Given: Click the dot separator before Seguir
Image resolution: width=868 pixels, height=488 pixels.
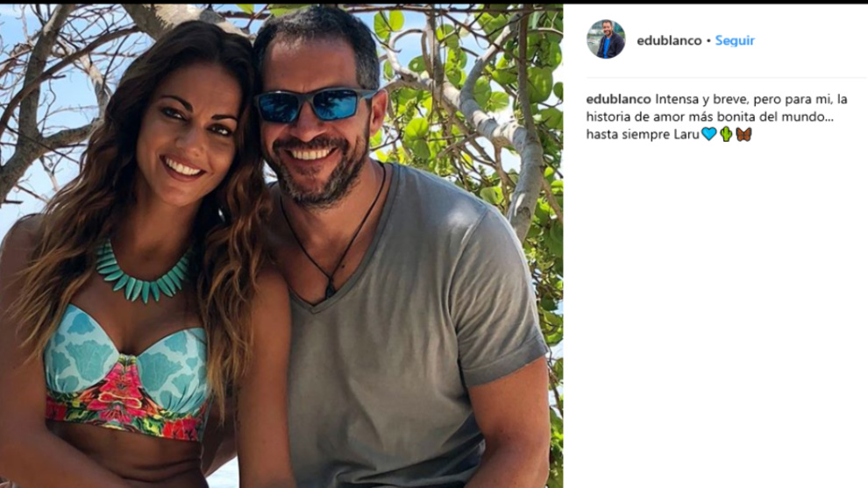Looking at the screenshot, I should [708, 41].
